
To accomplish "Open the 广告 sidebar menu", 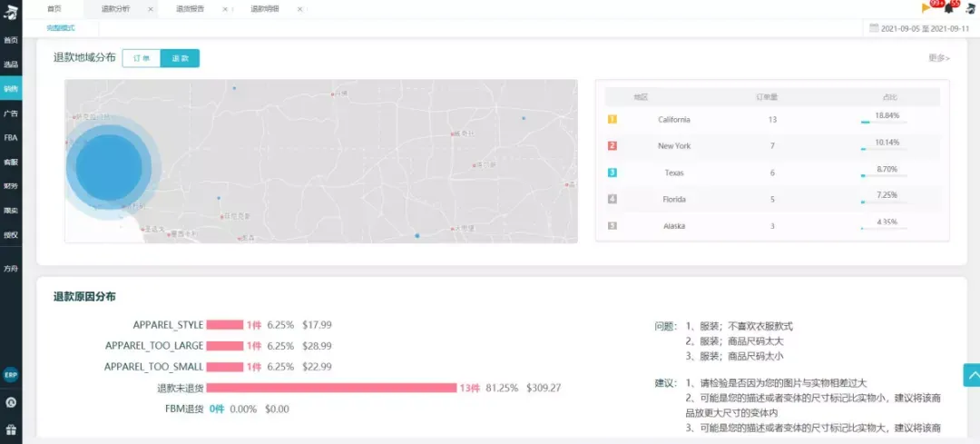I will tap(11, 113).
